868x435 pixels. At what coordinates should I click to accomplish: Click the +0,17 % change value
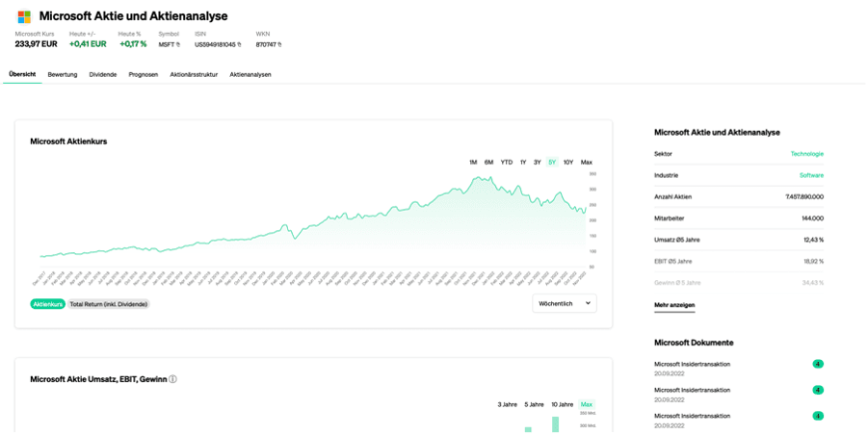pyautogui.click(x=133, y=44)
